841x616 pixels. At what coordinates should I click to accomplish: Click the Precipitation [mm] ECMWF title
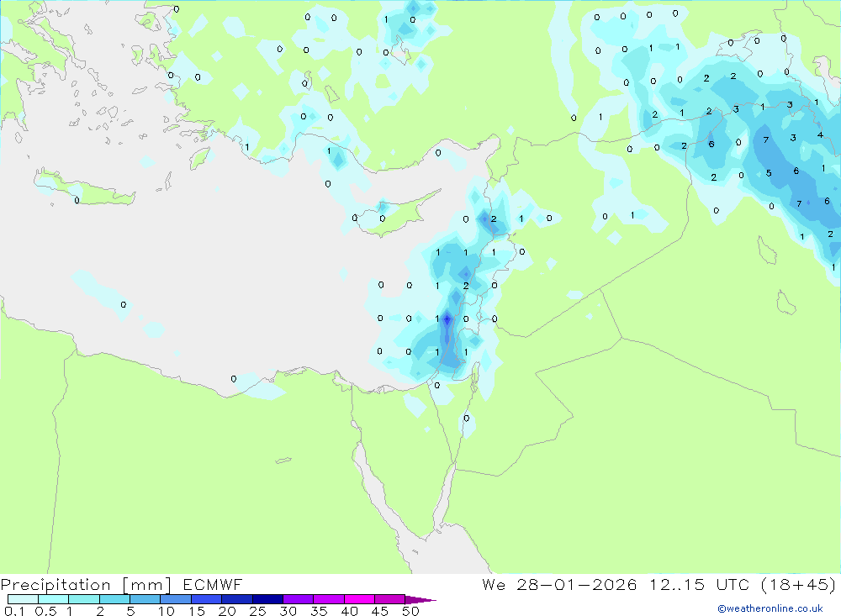pos(122,584)
